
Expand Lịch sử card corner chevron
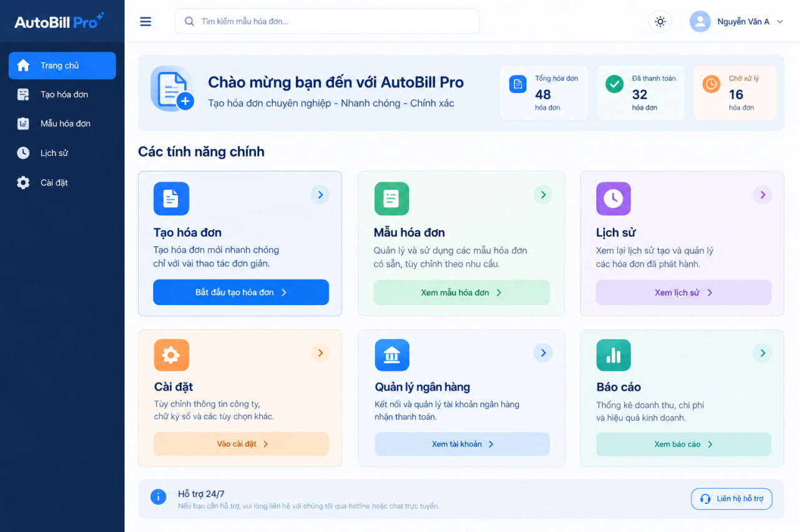762,195
